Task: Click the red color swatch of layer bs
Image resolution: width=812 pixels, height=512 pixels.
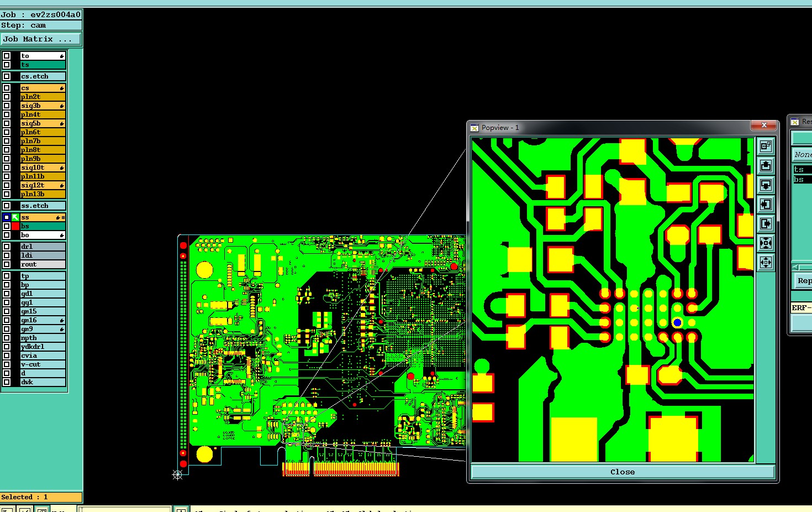Action: [x=15, y=226]
